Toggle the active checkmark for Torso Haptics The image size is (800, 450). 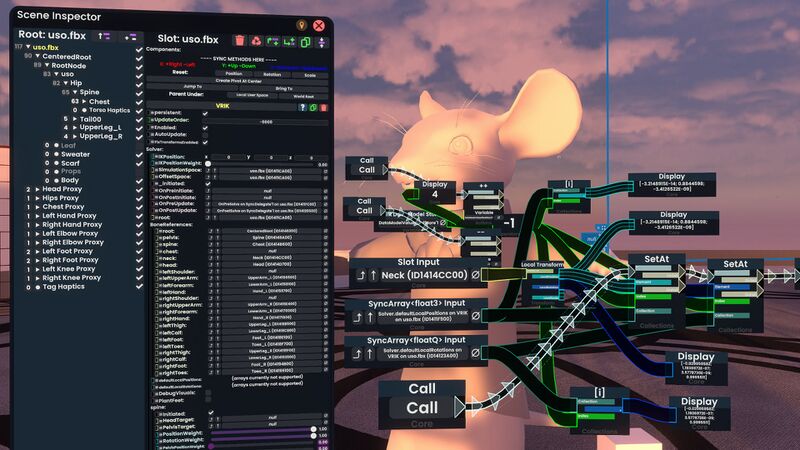pos(139,111)
